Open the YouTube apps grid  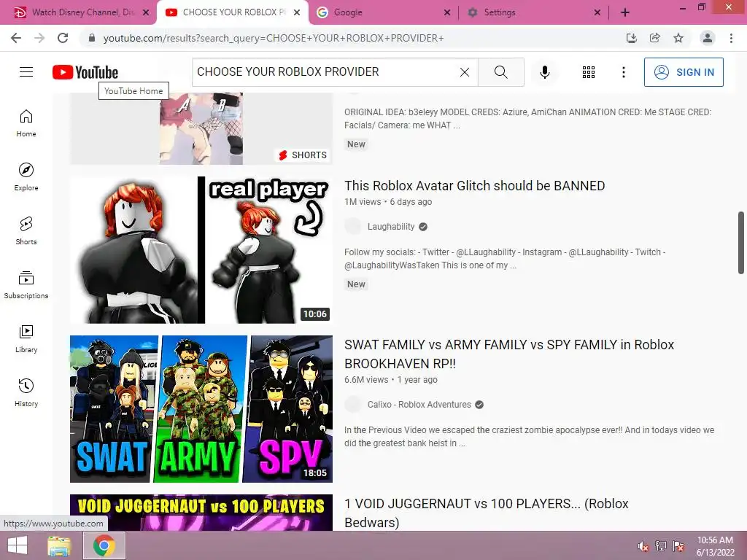point(589,72)
